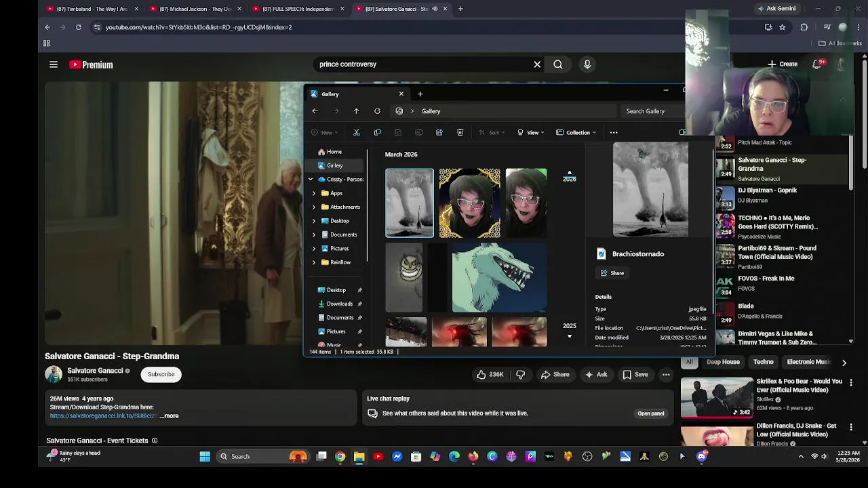The width and height of the screenshot is (868, 488).
Task: Toggle the details pane icon in Gallery
Action: click(x=682, y=133)
